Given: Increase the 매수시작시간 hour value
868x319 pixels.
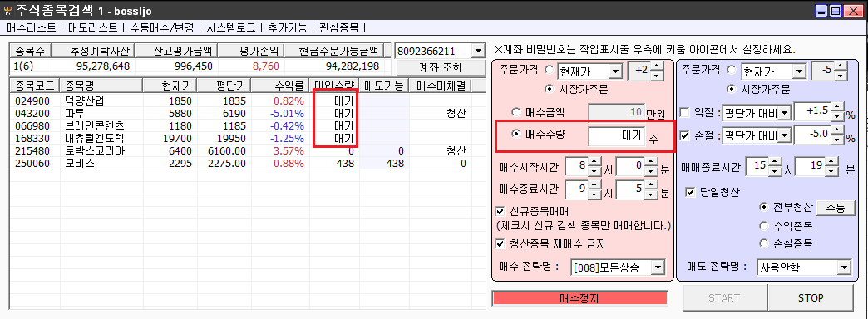Looking at the screenshot, I should coord(593,161).
